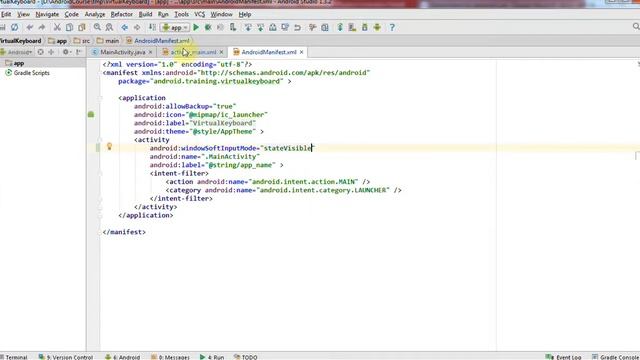The height and width of the screenshot is (360, 640).
Task: Click Scroll from Source icon in Project panel
Action: pos(40,52)
